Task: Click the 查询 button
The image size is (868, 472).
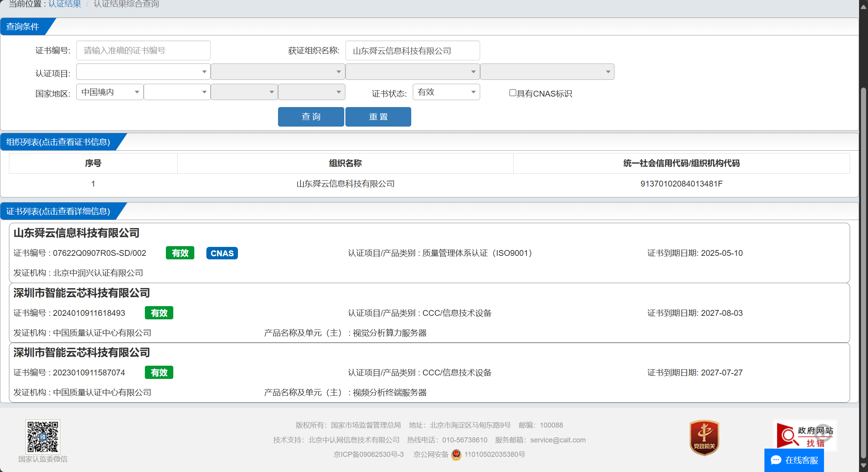Action: 311,117
